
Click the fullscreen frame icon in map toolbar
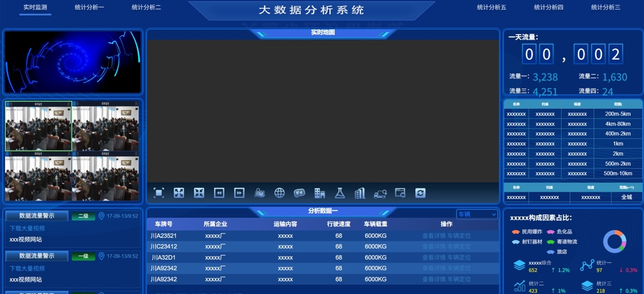(x=159, y=193)
